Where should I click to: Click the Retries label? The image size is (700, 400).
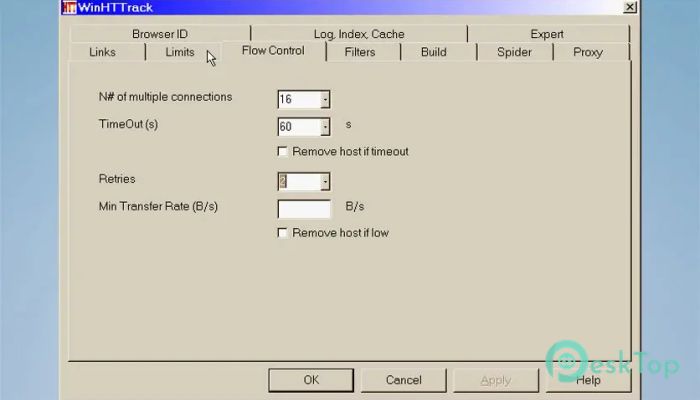click(x=117, y=179)
